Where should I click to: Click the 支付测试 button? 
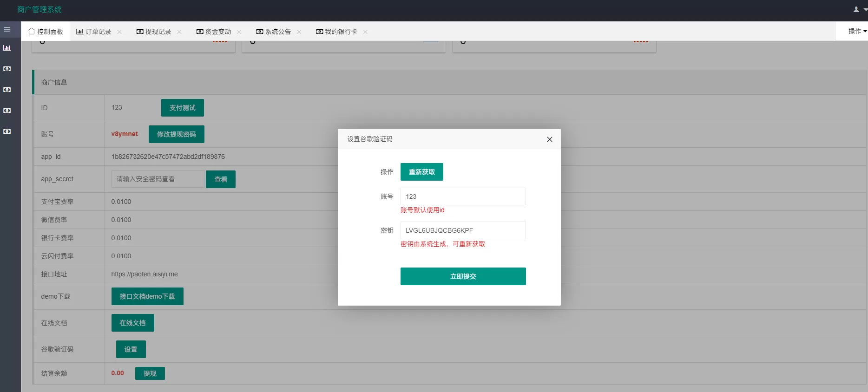click(182, 108)
